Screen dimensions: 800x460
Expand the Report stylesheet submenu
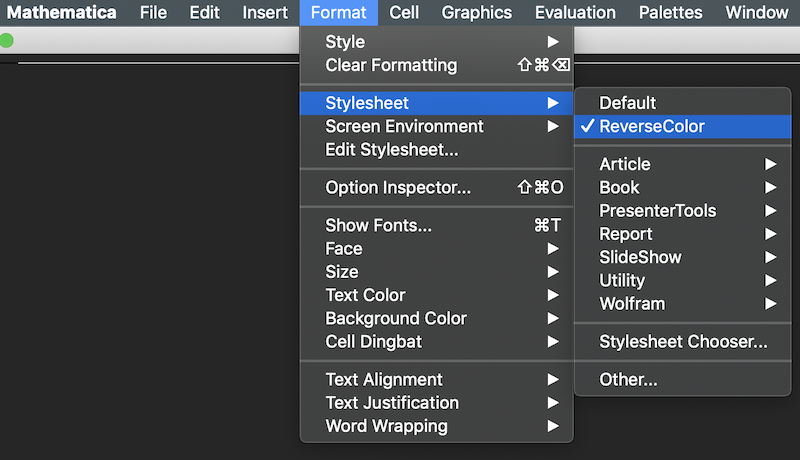tap(683, 234)
